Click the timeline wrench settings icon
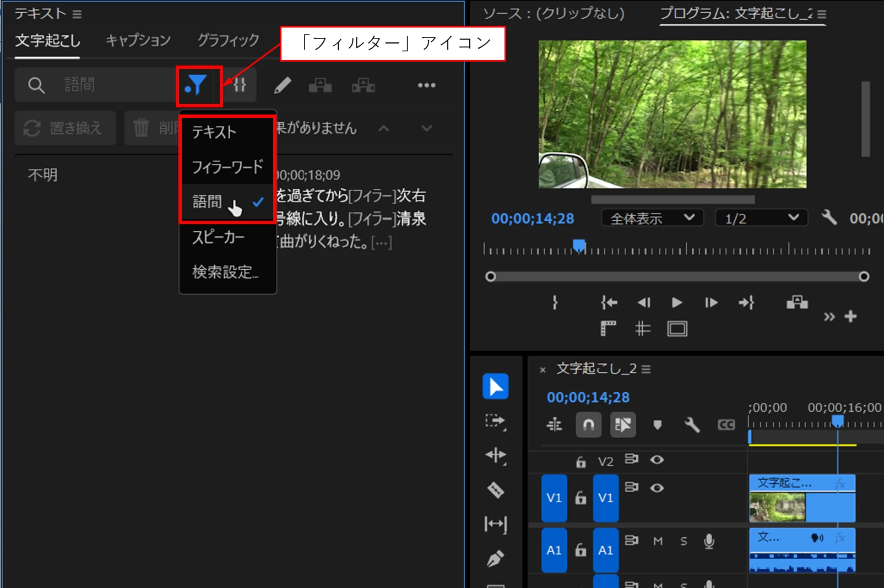Screen dimensions: 884x588 point(692,424)
